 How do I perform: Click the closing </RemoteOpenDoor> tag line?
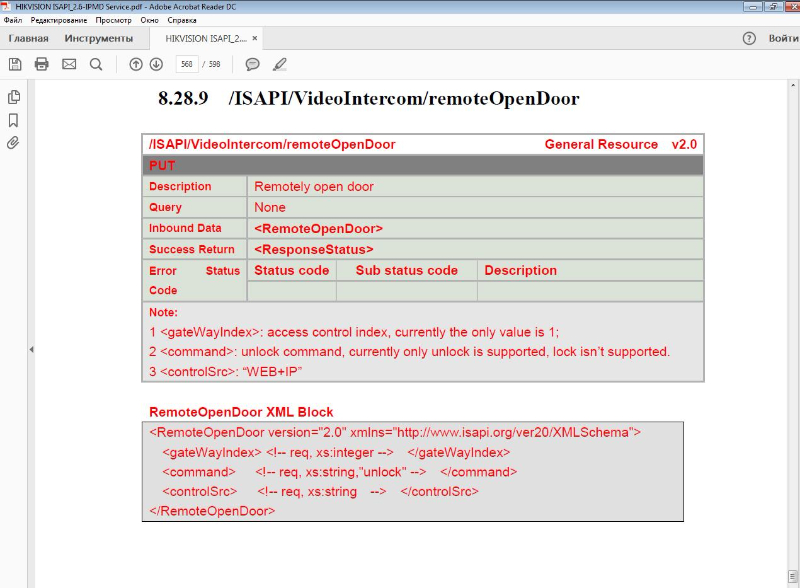212,511
